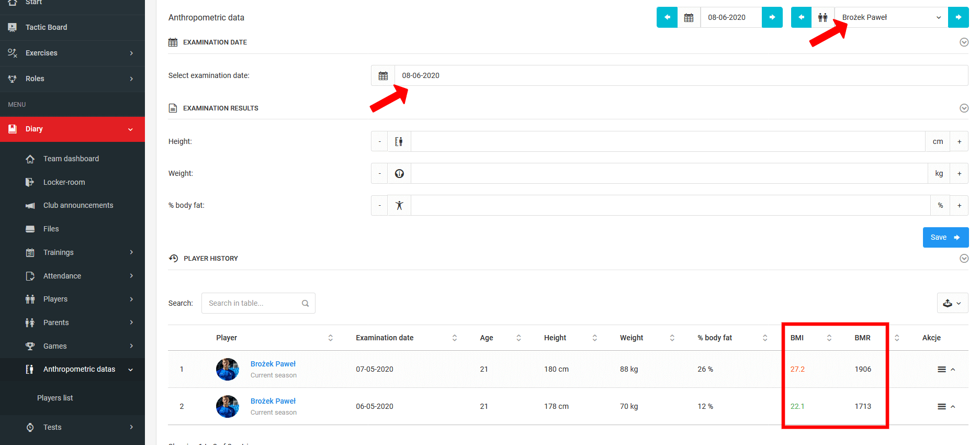Viewport: 980px width, 445px height.
Task: Collapse the Player History section
Action: [x=964, y=258]
